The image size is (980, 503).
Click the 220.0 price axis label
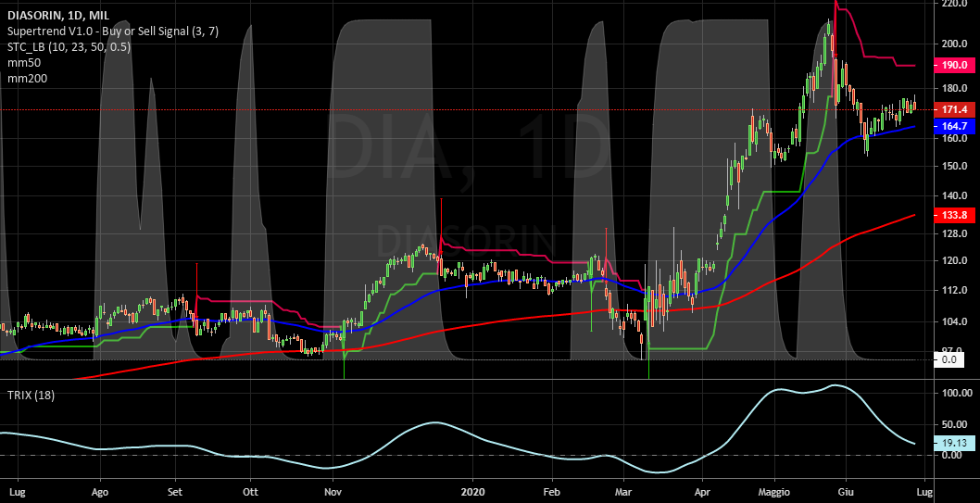pyautogui.click(x=954, y=4)
